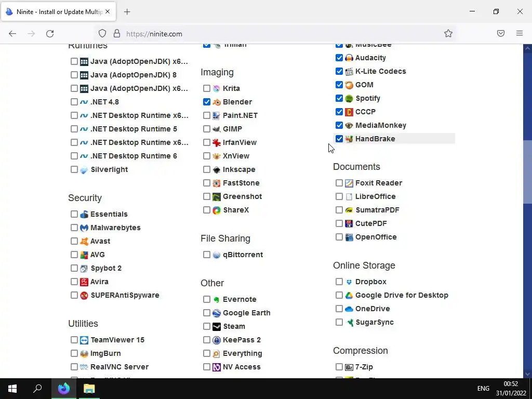
Task: Click the MediaMonkey label
Action: (x=381, y=126)
